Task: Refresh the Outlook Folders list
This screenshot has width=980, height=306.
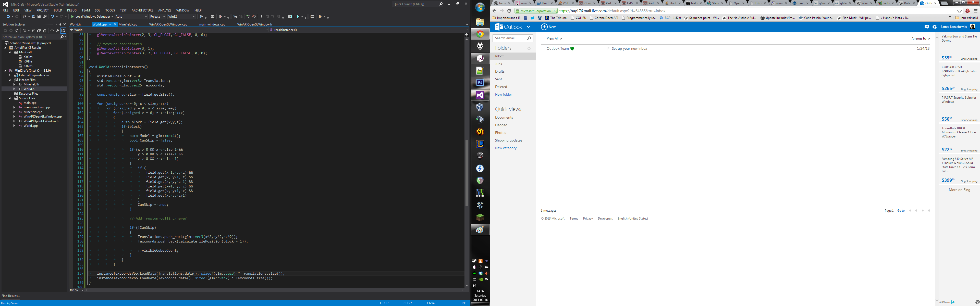Action: [529, 48]
